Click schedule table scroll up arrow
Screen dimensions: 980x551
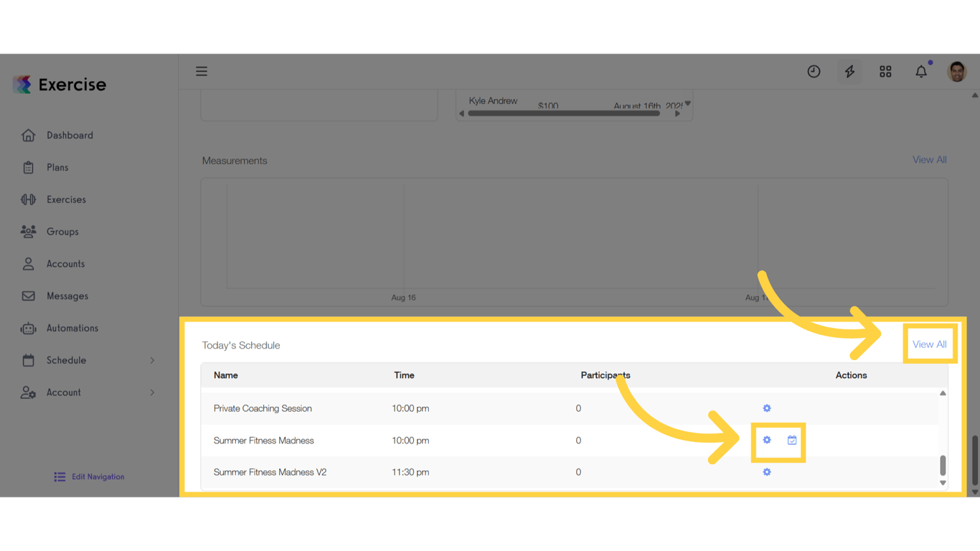click(x=943, y=393)
